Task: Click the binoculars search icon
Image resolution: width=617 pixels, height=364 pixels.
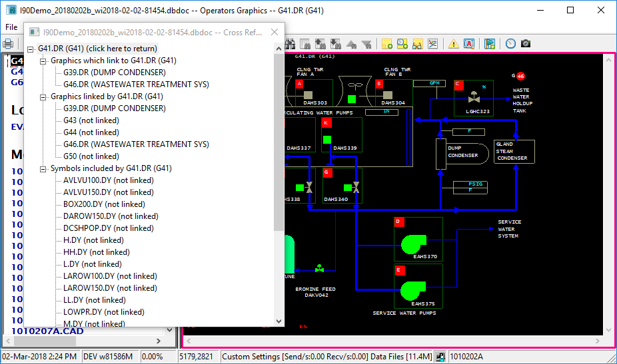Action: coord(291,44)
